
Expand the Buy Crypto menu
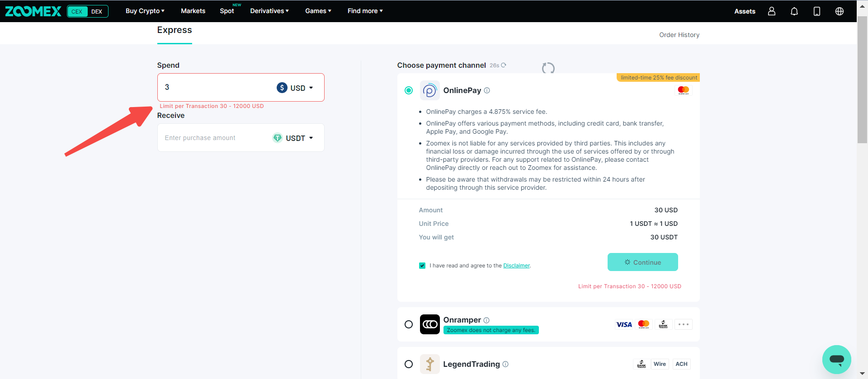(x=145, y=11)
